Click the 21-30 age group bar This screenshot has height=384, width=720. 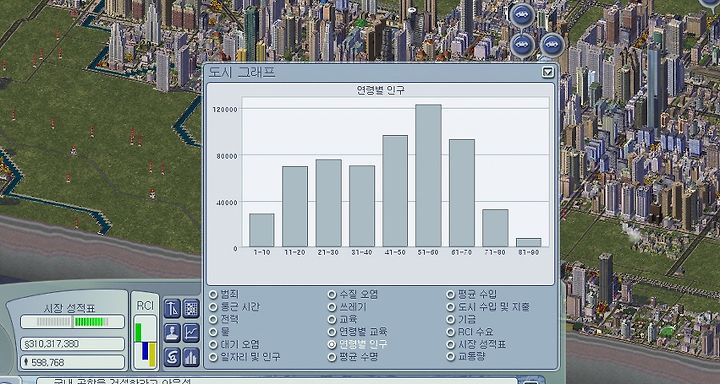pos(328,203)
